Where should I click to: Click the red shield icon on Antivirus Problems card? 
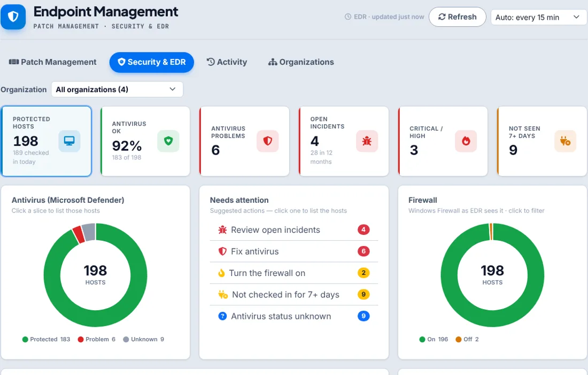[x=267, y=141]
